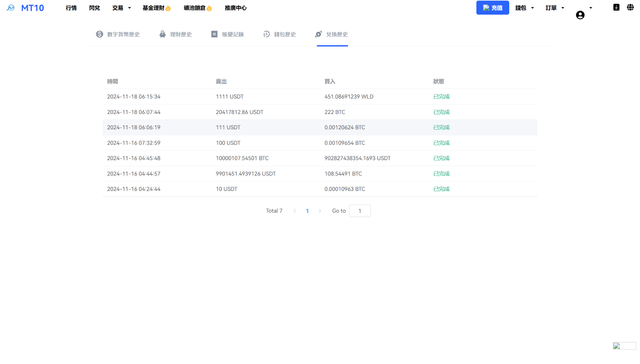Switch to the 數字貨幣歷史 tab
Viewport: 640px width, 364px height.
click(x=118, y=34)
